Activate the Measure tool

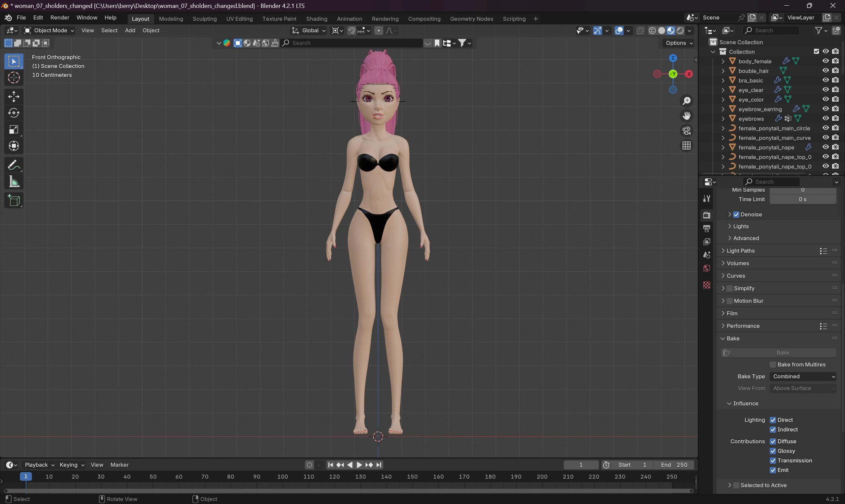[14, 182]
